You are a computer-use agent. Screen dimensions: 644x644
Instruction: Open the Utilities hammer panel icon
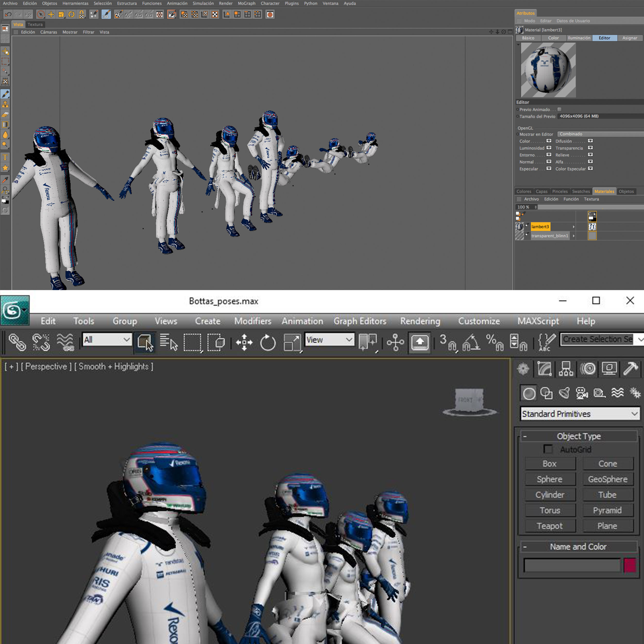point(630,369)
